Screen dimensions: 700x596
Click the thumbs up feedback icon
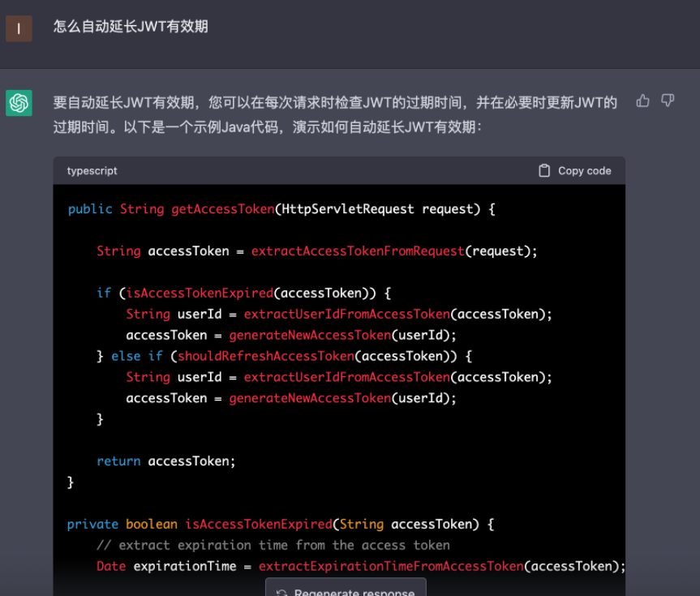(642, 101)
